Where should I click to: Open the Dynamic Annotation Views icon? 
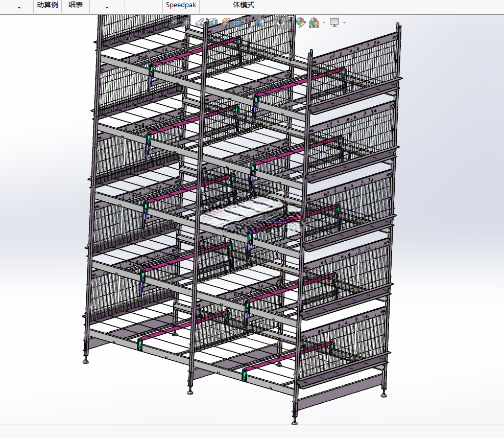pyautogui.click(x=226, y=22)
